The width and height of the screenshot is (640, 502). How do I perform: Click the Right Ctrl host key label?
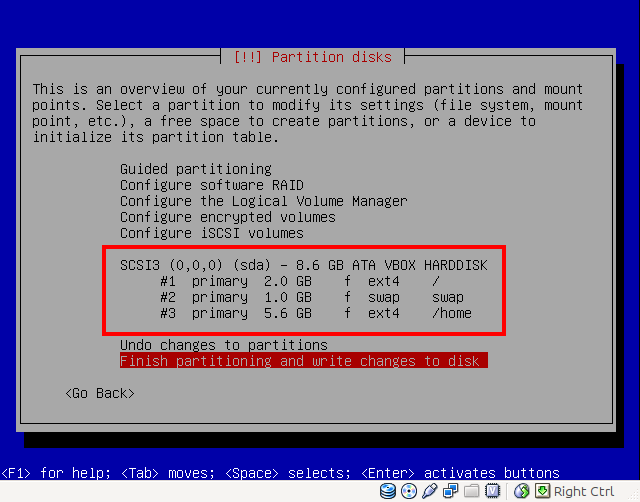coord(584,492)
